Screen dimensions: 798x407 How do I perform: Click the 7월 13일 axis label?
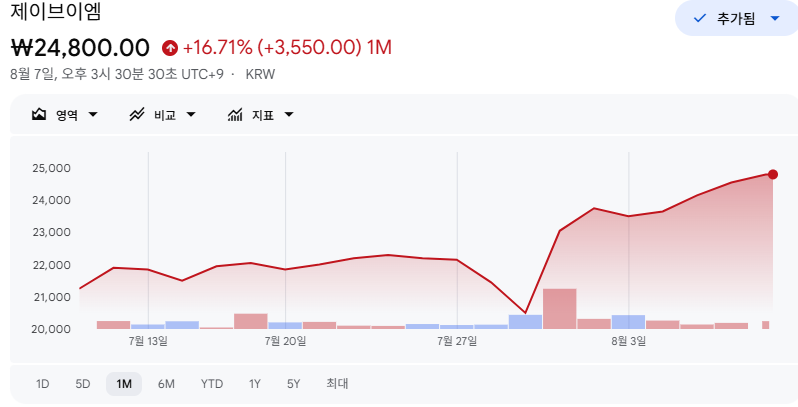coord(148,341)
